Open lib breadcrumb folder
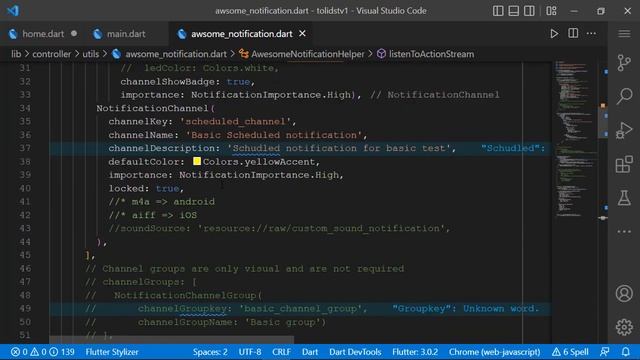Viewport: 640px width, 360px height. click(x=16, y=54)
